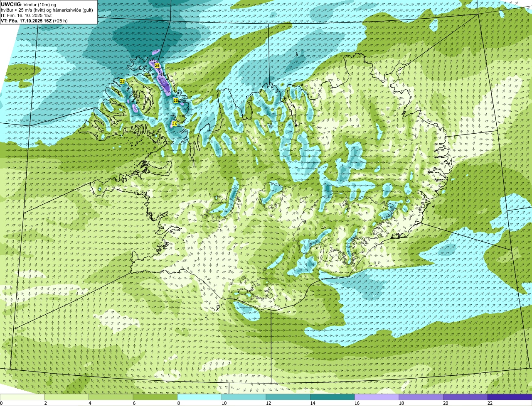Click the color scale tick label 8
The image size is (532, 406).
(x=179, y=403)
